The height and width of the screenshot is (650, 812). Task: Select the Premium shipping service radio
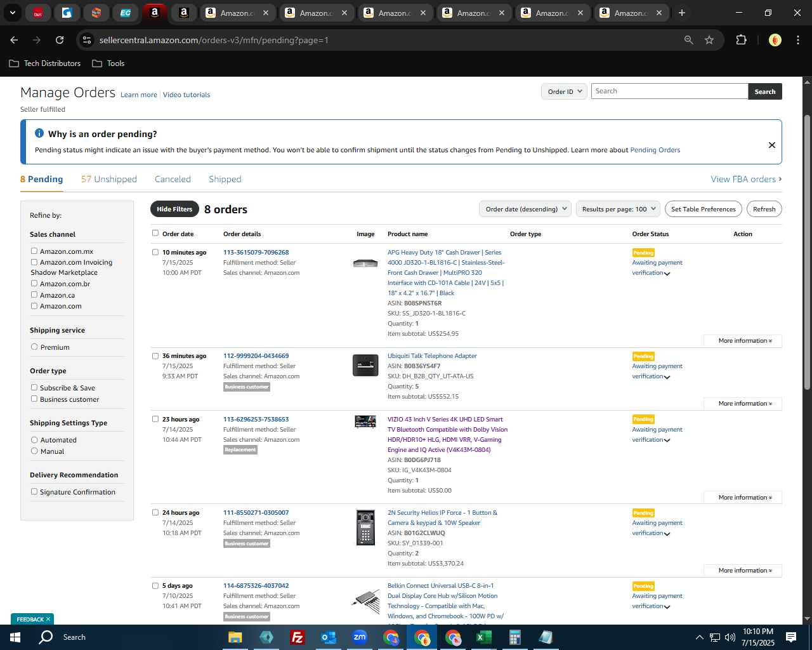pyautogui.click(x=34, y=347)
